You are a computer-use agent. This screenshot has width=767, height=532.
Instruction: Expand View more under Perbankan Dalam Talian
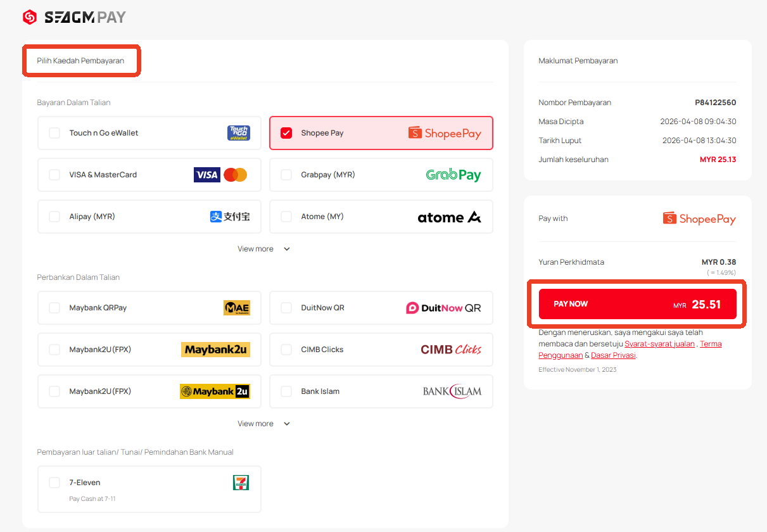click(263, 424)
